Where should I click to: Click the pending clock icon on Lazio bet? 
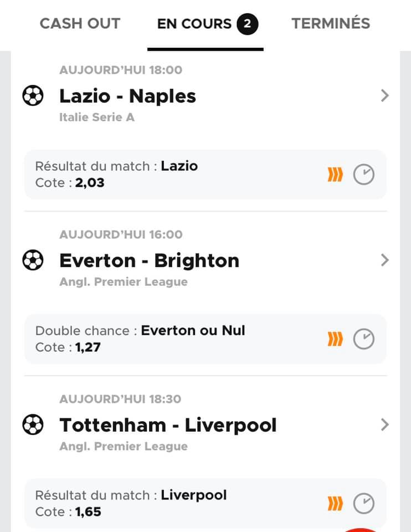[364, 175]
